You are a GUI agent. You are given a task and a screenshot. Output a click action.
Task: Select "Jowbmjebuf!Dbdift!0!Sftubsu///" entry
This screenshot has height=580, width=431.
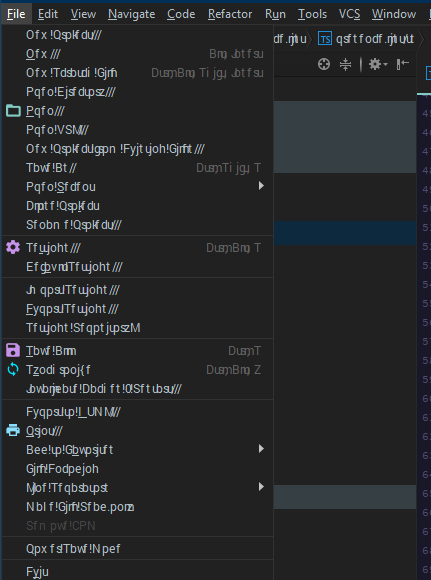click(137, 389)
